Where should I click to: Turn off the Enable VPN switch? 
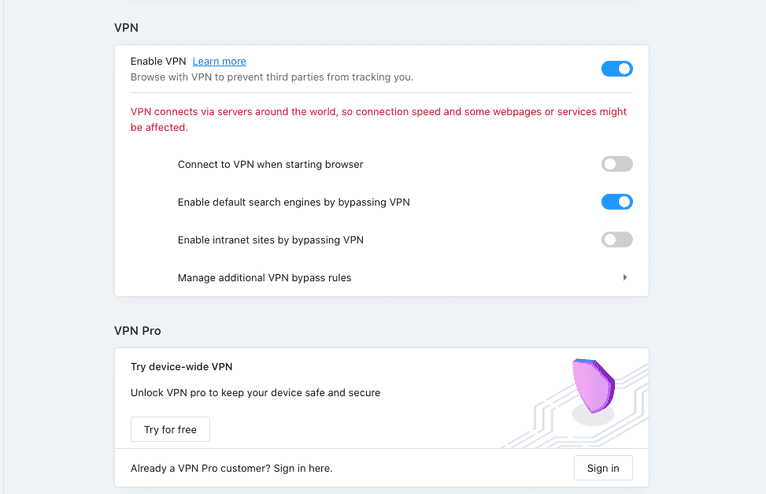click(616, 69)
